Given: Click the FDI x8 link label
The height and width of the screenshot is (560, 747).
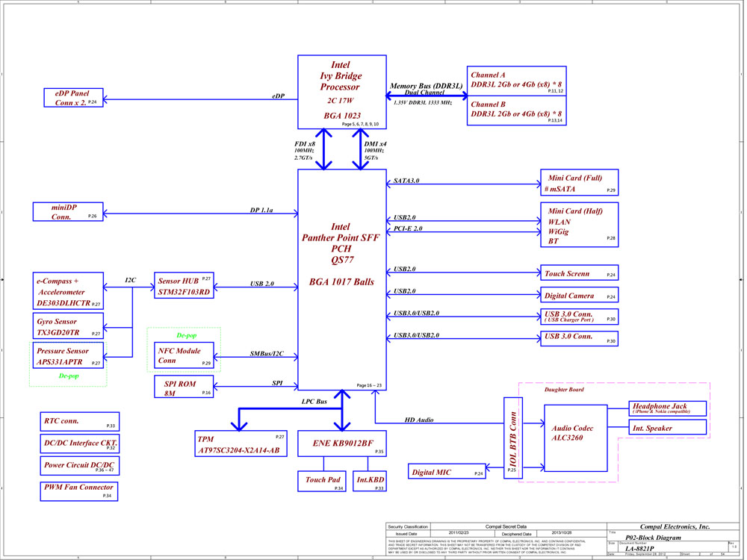Looking at the screenshot, I should 306,144.
